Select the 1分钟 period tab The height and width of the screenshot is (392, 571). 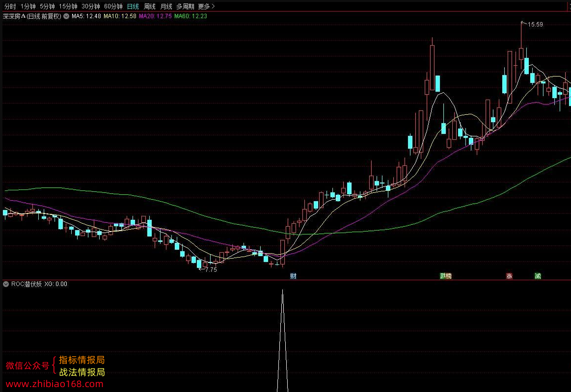tap(28, 6)
